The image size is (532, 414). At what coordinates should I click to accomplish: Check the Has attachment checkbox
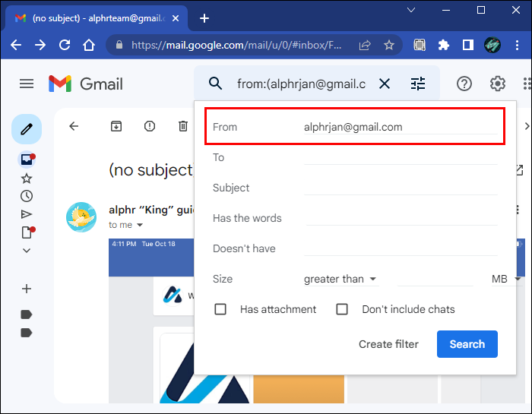point(220,309)
